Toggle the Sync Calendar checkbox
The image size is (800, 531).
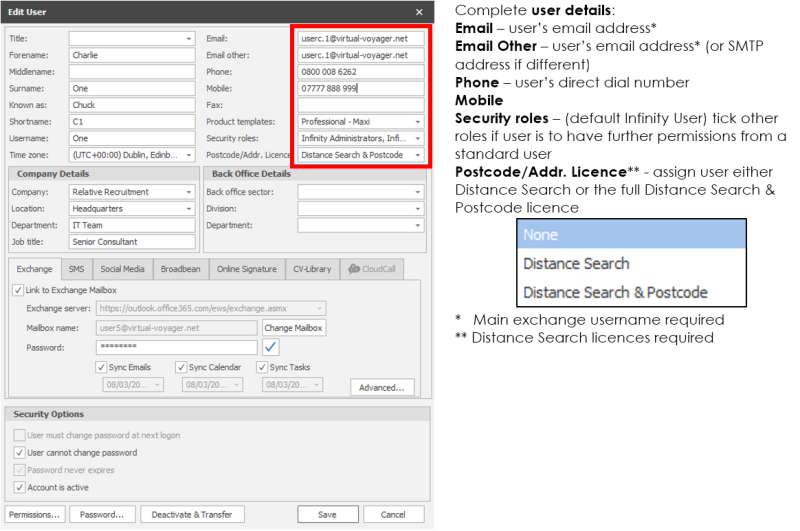pyautogui.click(x=181, y=367)
